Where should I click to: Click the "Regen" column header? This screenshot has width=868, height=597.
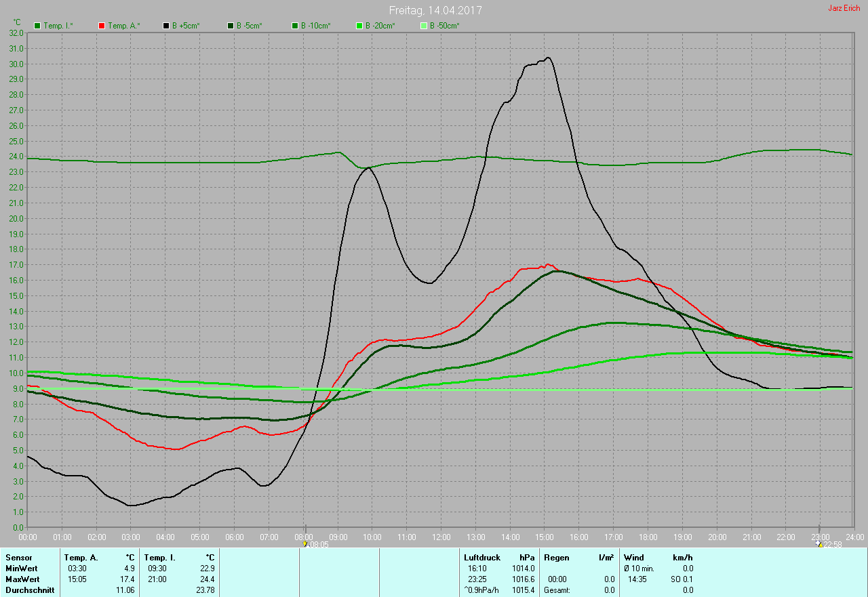[x=555, y=558]
